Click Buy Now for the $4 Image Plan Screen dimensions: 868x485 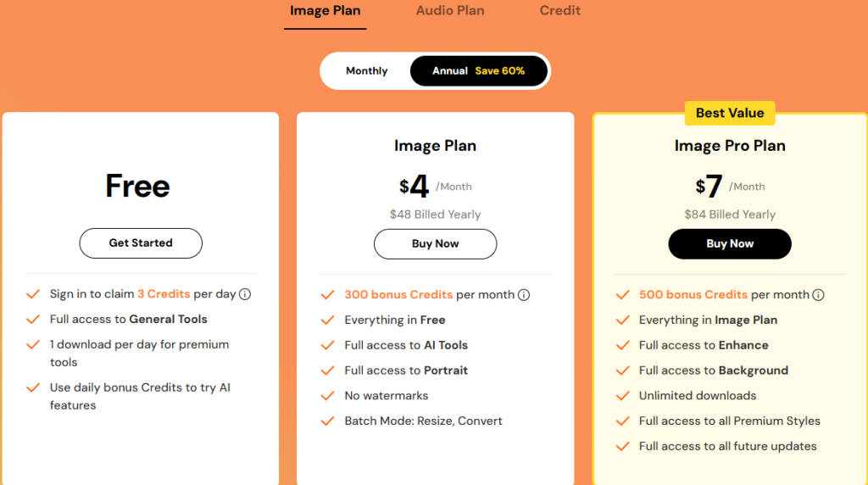click(x=435, y=243)
